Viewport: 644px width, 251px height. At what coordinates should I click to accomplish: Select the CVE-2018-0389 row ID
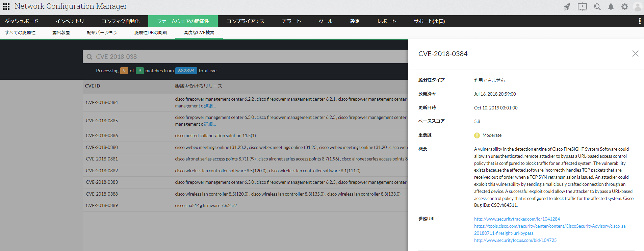pyautogui.click(x=102, y=206)
